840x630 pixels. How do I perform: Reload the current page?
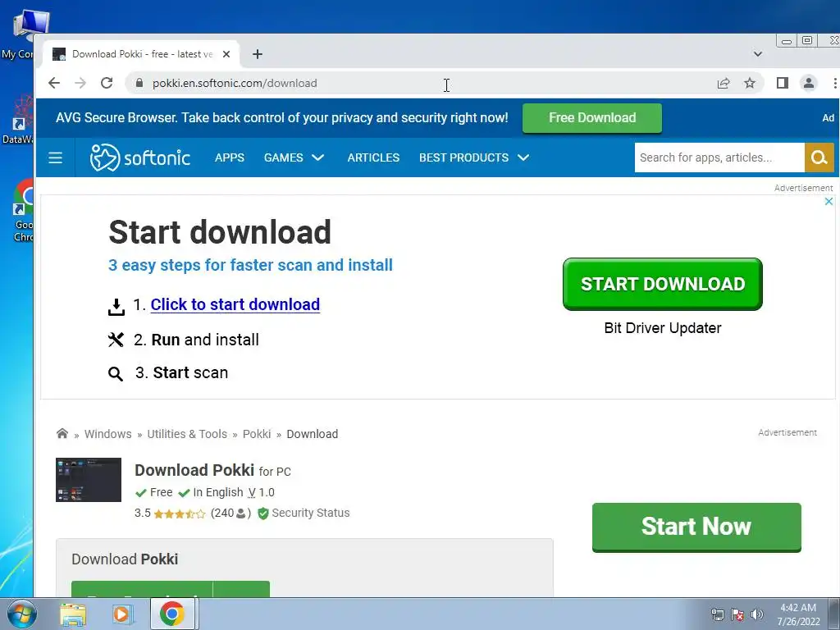point(107,83)
